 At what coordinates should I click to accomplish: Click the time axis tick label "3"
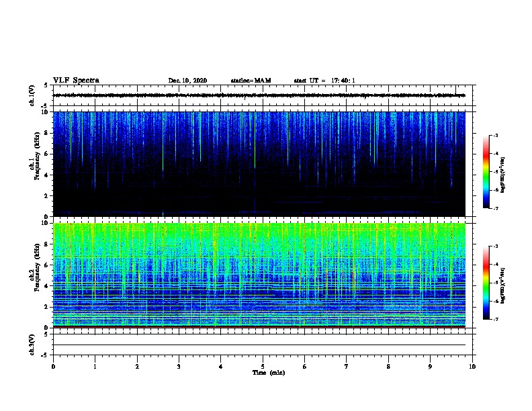point(179,367)
